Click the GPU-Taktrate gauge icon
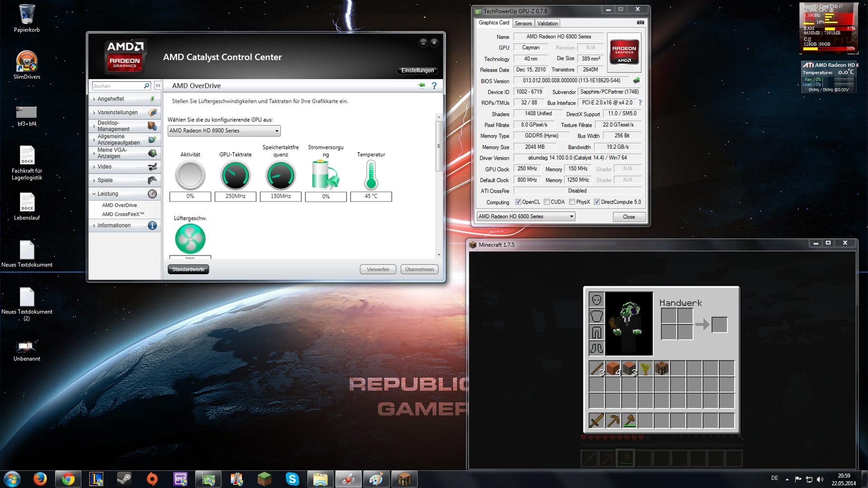868x488 pixels. pos(235,175)
